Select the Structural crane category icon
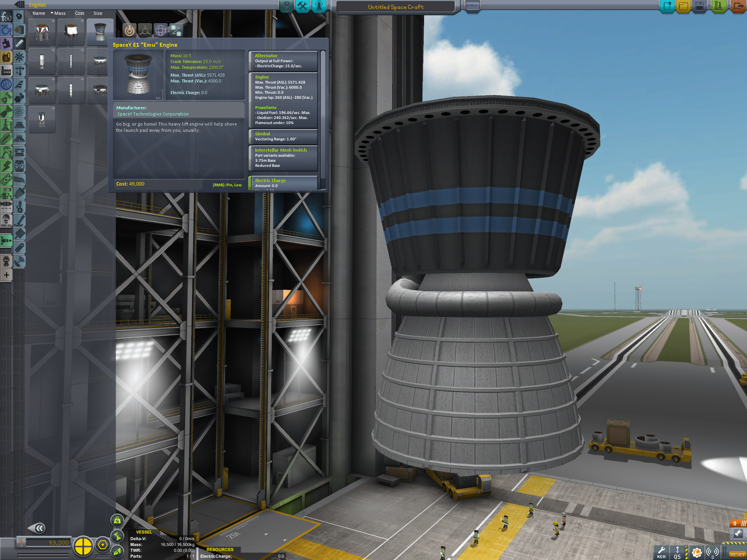 click(x=19, y=71)
